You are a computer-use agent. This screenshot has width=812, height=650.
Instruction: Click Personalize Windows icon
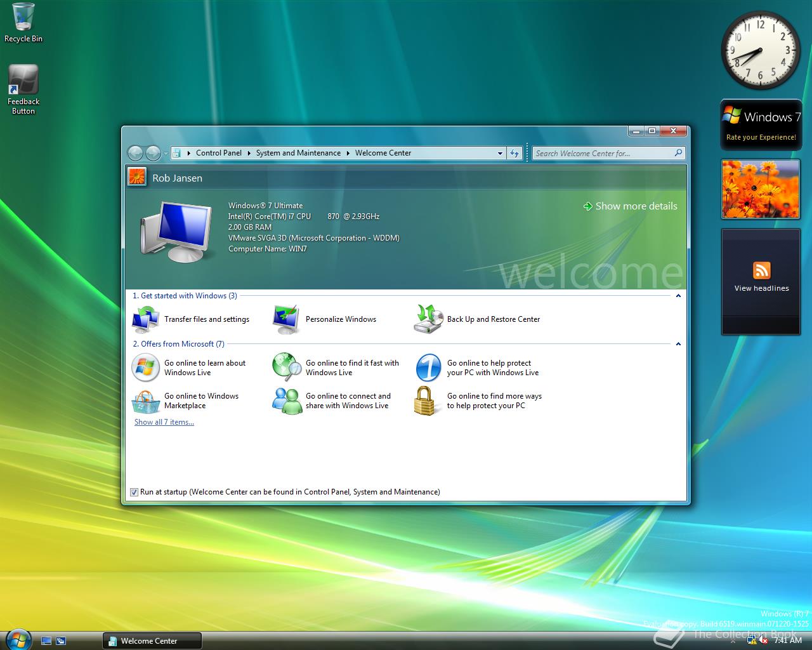(x=286, y=319)
